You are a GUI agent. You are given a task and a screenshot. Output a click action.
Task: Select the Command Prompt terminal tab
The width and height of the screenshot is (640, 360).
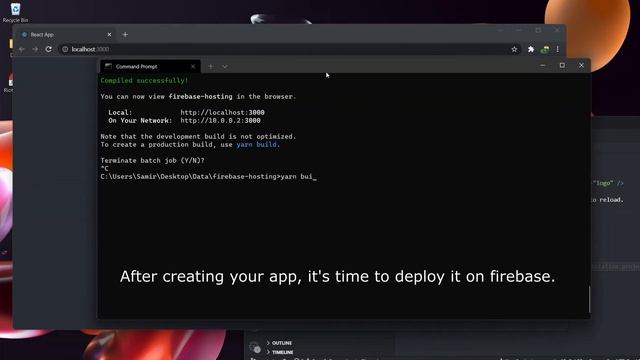coord(150,67)
